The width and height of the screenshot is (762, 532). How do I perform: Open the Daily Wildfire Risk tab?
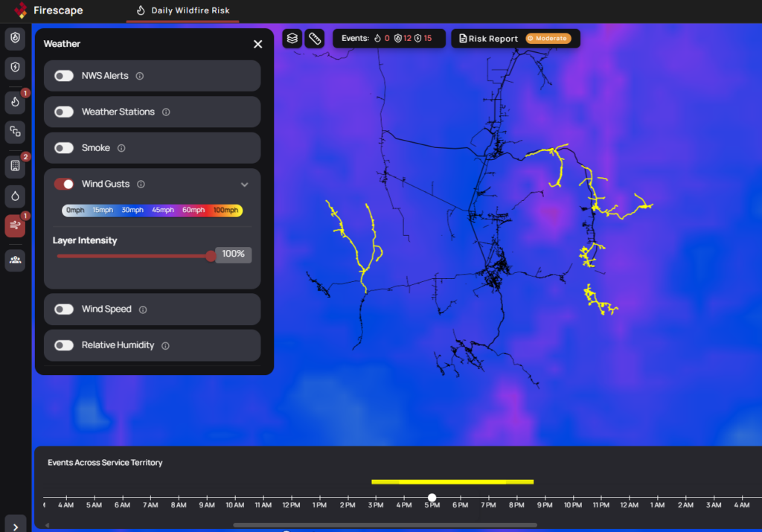click(183, 10)
